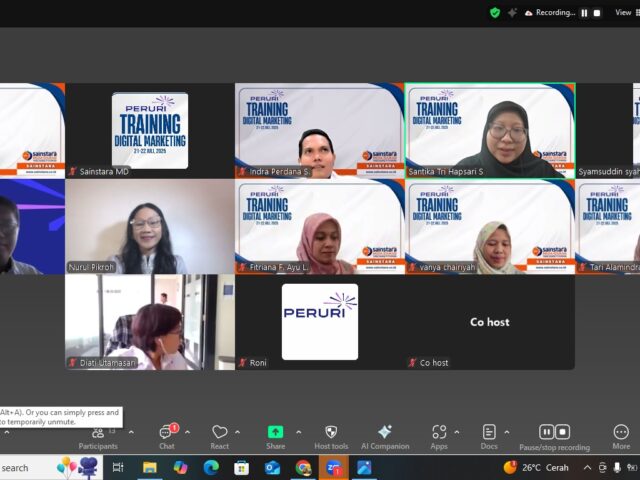This screenshot has height=480, width=640.
Task: Open Zoom Apps
Action: pyautogui.click(x=439, y=438)
